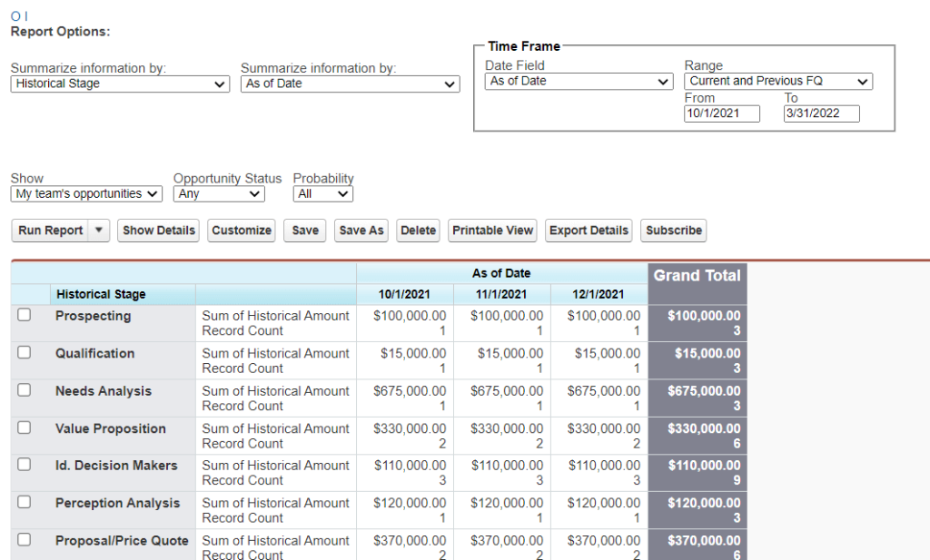The height and width of the screenshot is (560, 930).
Task: Check the Proposal/Price Quote row checkbox
Action: click(x=24, y=539)
